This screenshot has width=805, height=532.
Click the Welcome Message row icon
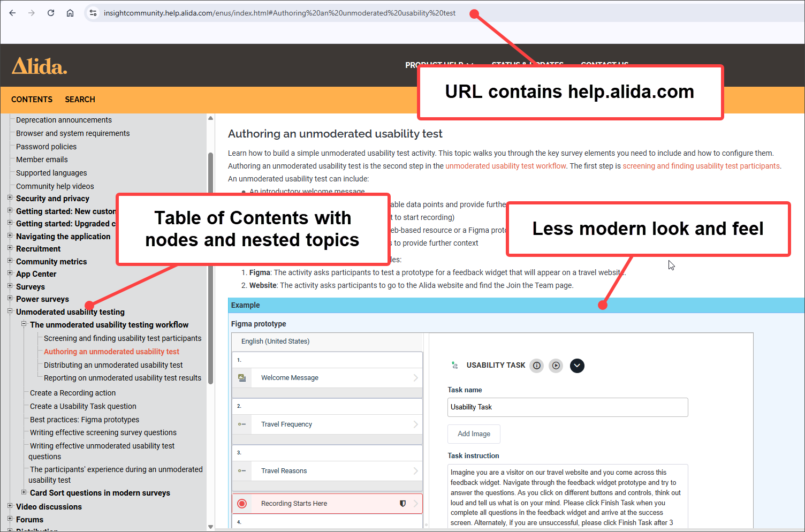[242, 378]
